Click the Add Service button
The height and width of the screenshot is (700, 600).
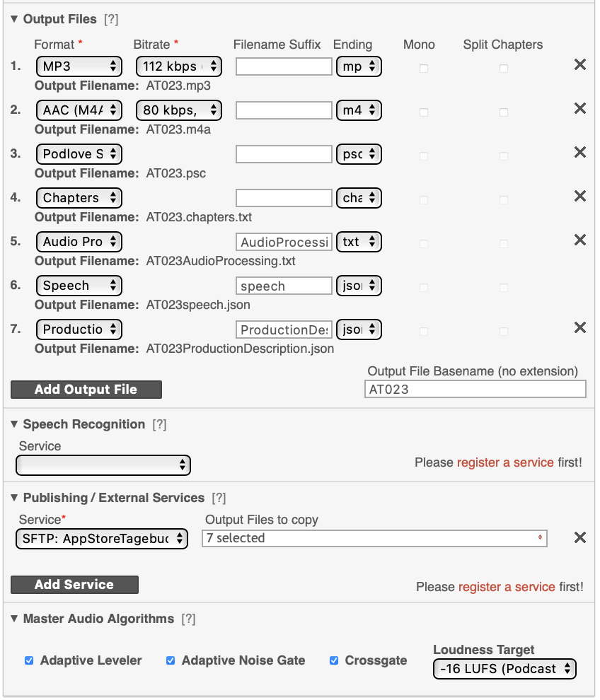(x=74, y=584)
